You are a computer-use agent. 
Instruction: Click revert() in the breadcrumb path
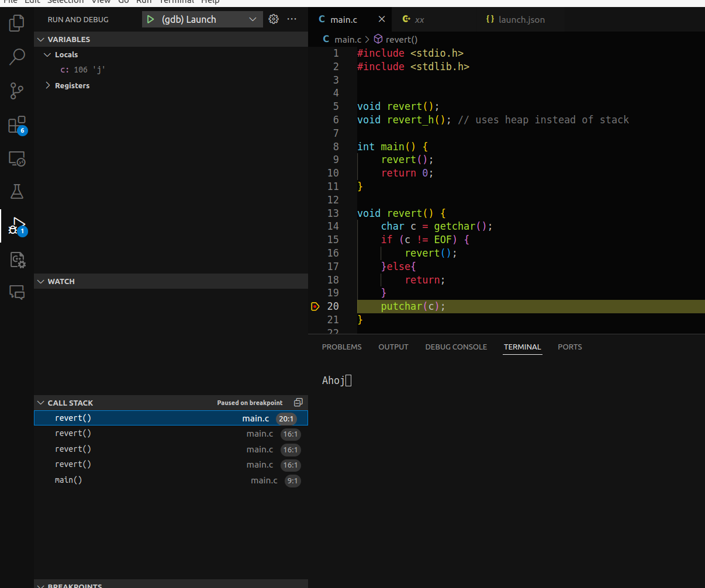[x=402, y=39]
